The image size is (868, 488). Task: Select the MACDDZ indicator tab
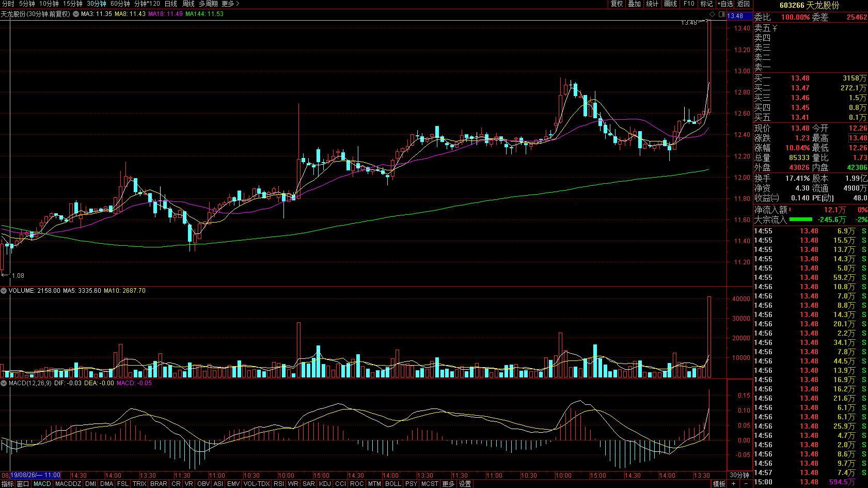[68, 484]
